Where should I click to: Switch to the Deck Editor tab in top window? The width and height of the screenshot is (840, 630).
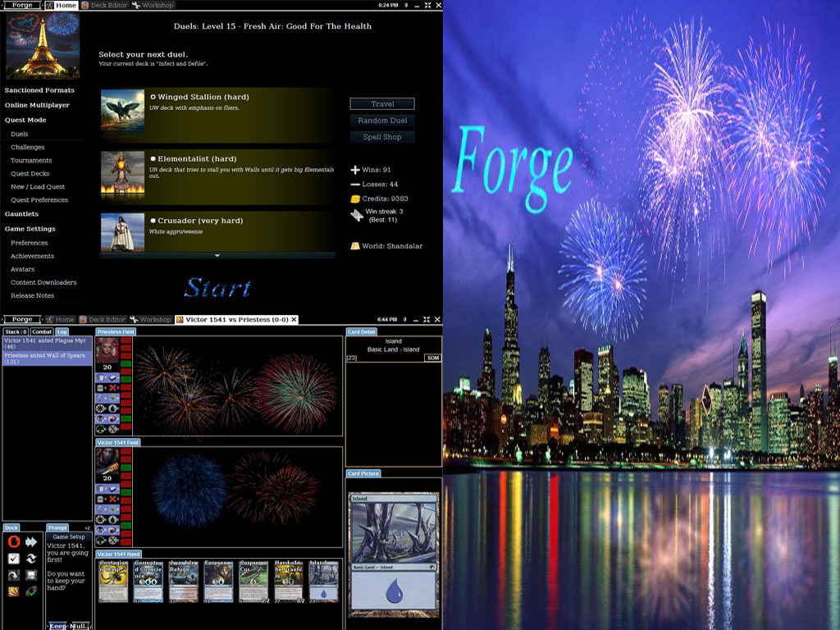coord(103,5)
